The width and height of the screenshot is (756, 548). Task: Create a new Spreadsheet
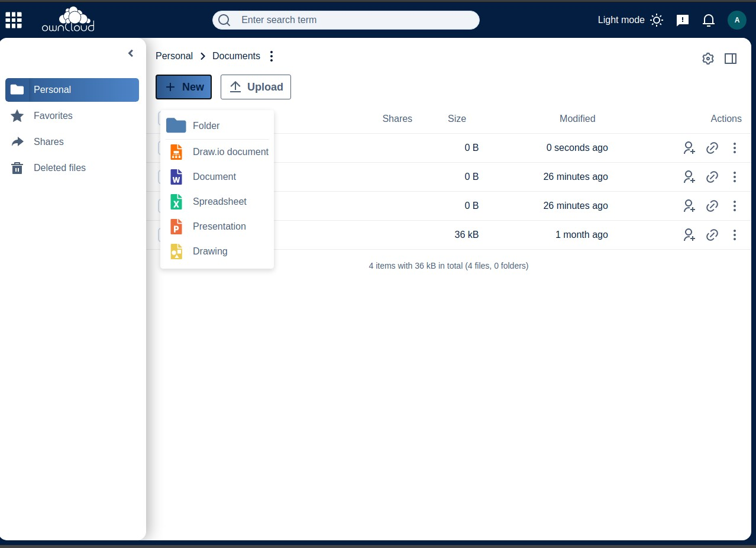[x=217, y=202]
